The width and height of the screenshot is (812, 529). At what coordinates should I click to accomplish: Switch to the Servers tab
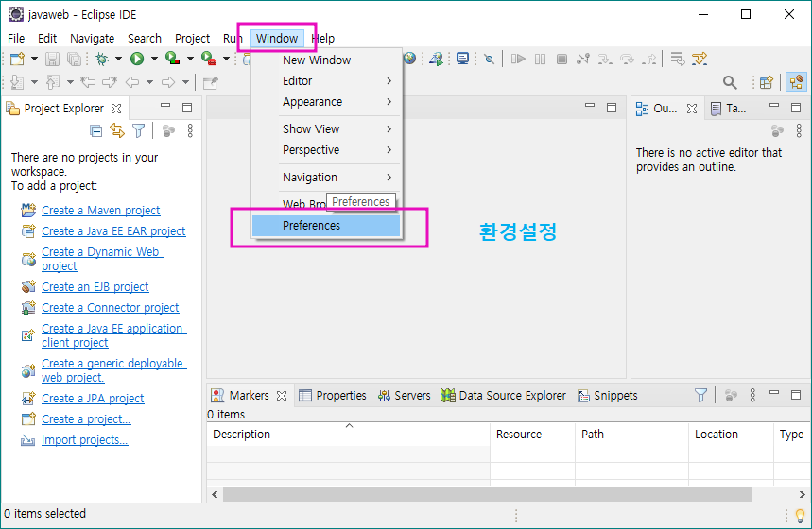tap(404, 396)
